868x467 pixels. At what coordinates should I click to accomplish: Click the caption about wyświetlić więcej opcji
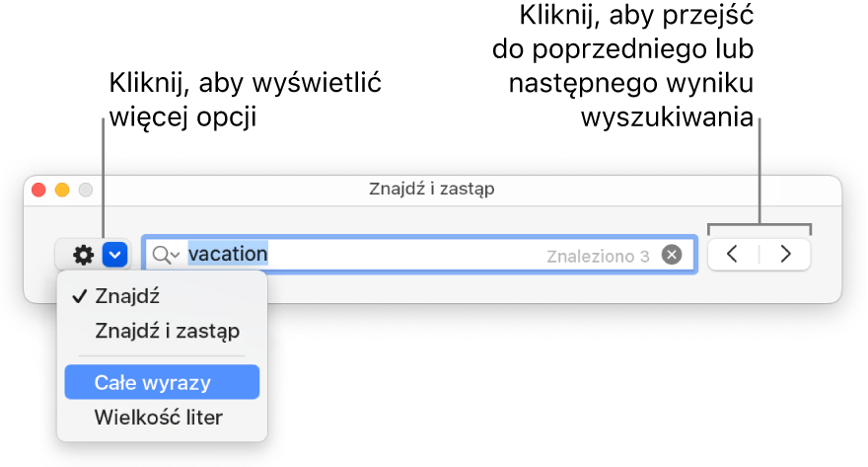tap(245, 101)
